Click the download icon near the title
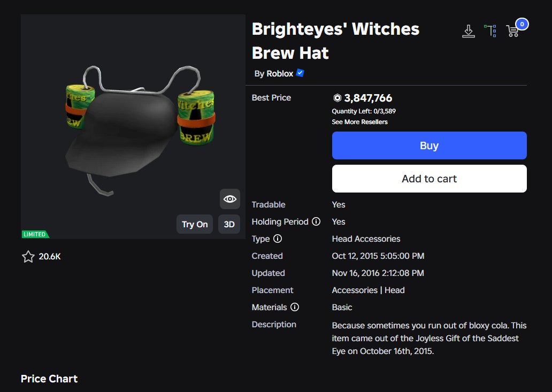Screen dimensions: 552x392 pyautogui.click(x=468, y=31)
